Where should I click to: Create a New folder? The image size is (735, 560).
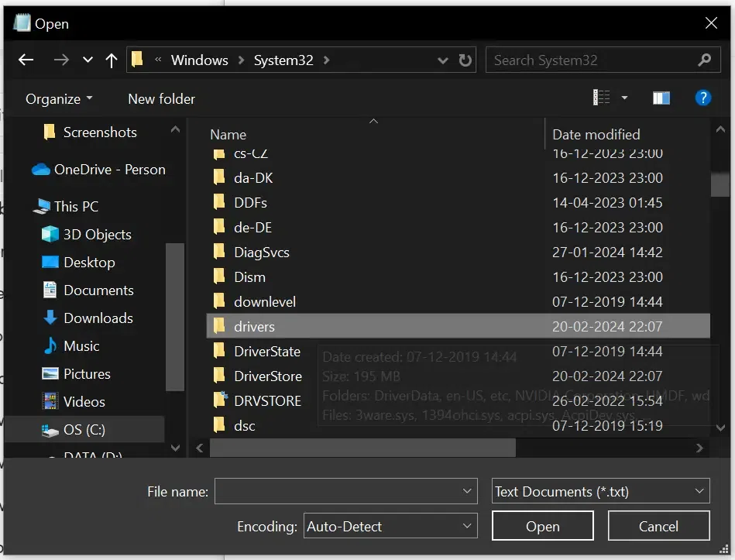click(161, 99)
